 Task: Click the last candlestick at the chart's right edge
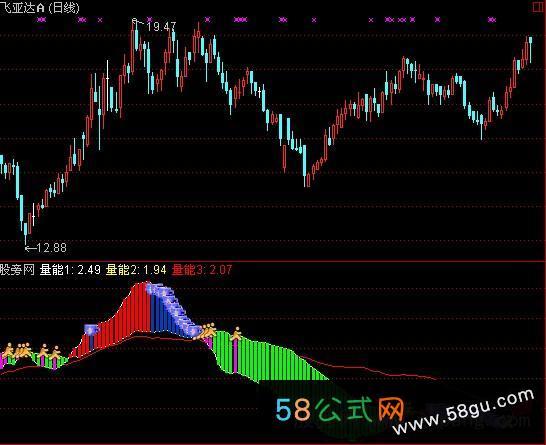[x=530, y=49]
